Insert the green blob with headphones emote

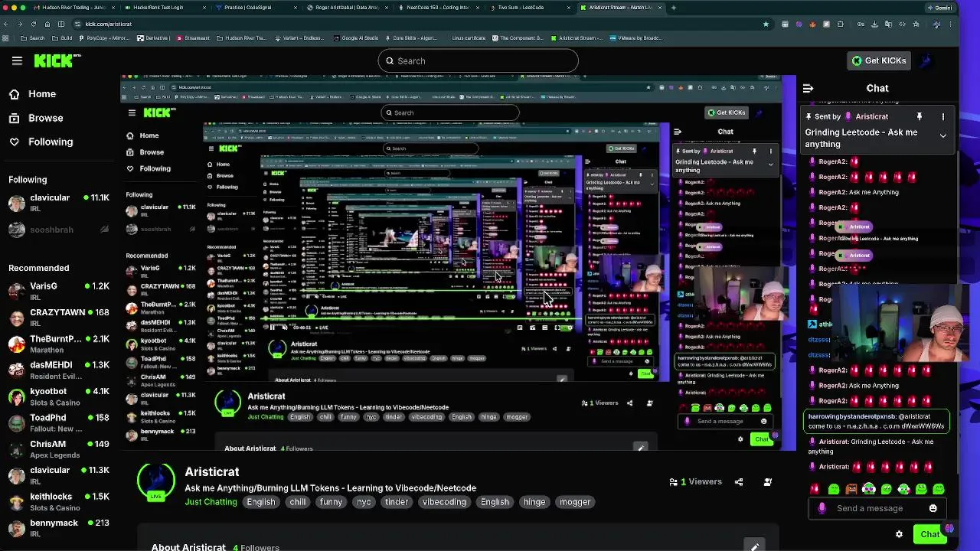click(869, 489)
